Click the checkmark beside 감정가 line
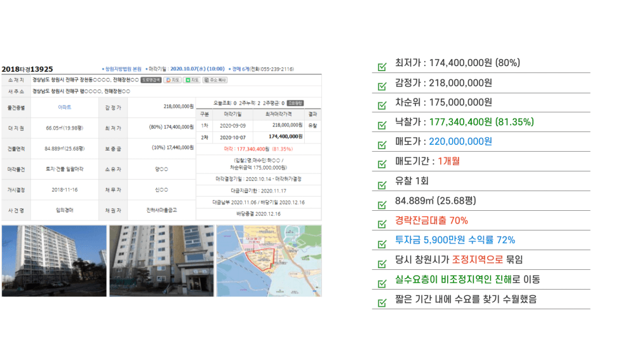 pyautogui.click(x=382, y=86)
